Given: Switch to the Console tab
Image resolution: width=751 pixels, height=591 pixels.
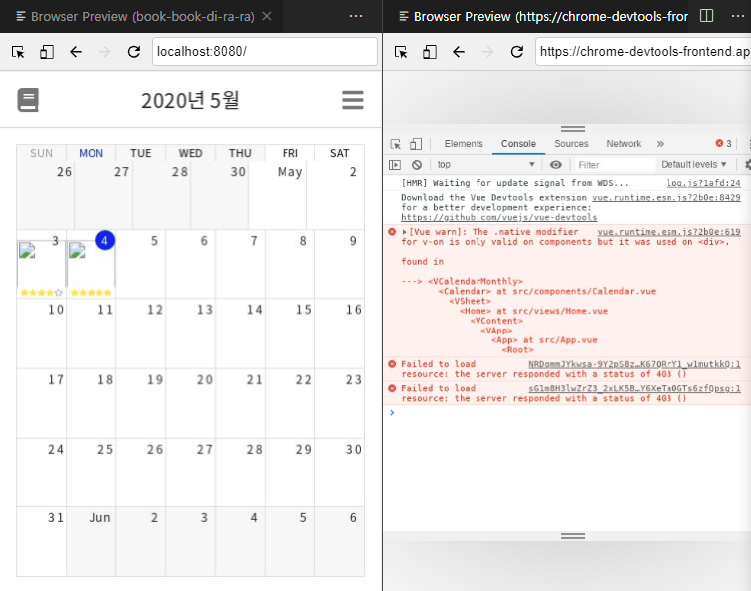Looking at the screenshot, I should pos(518,144).
